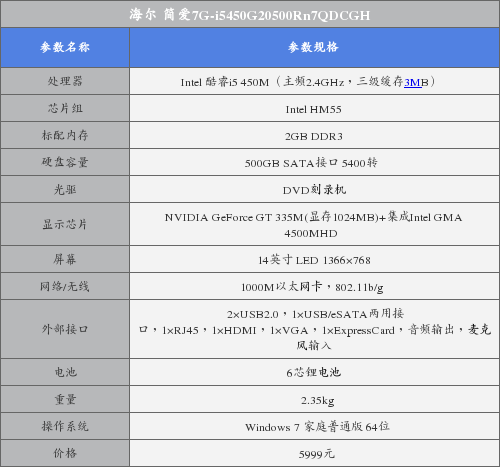Click the 风输入 text line
Image resolution: width=500 pixels, height=467 pixels.
[x=314, y=345]
